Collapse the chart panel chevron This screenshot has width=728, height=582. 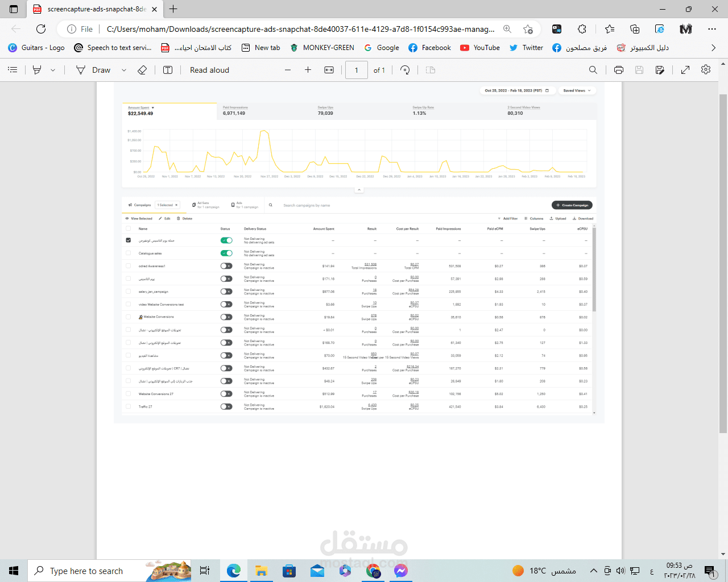click(x=359, y=190)
